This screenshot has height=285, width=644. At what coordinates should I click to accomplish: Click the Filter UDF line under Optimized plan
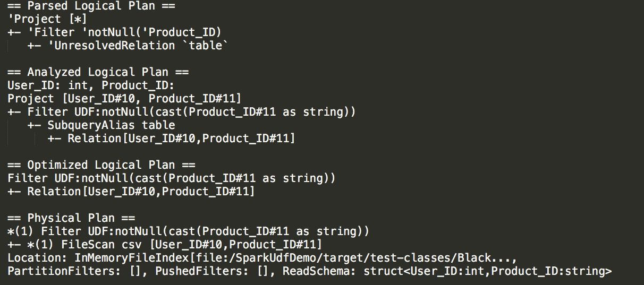(x=172, y=178)
